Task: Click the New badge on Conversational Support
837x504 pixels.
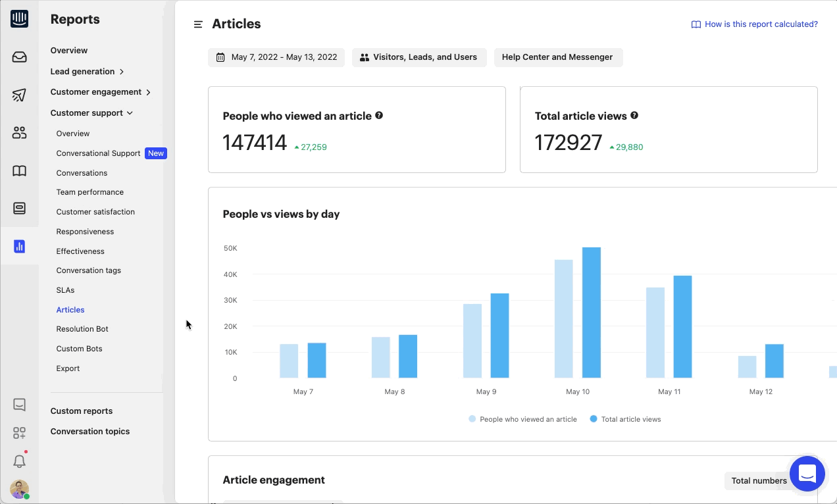Action: coord(156,153)
